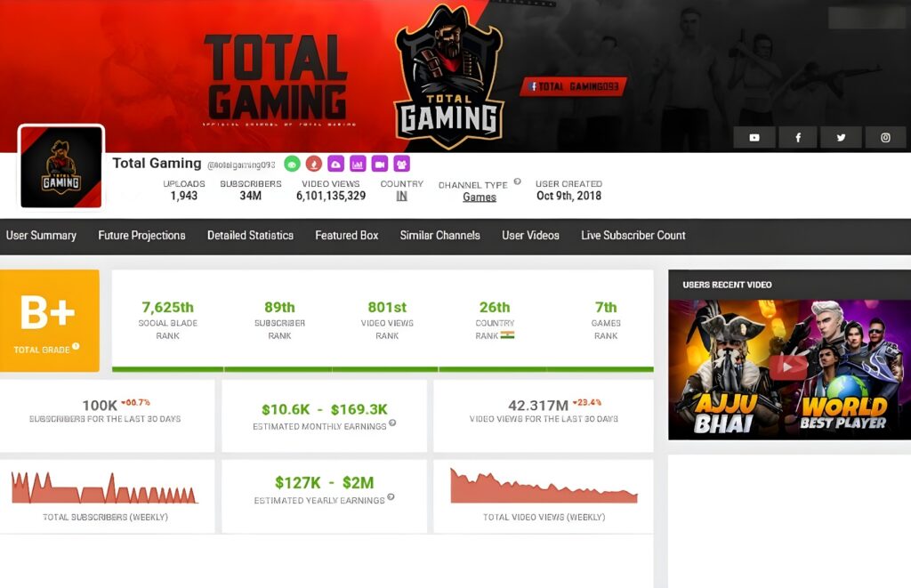Click the red flame icon beside the channel name

314,165
